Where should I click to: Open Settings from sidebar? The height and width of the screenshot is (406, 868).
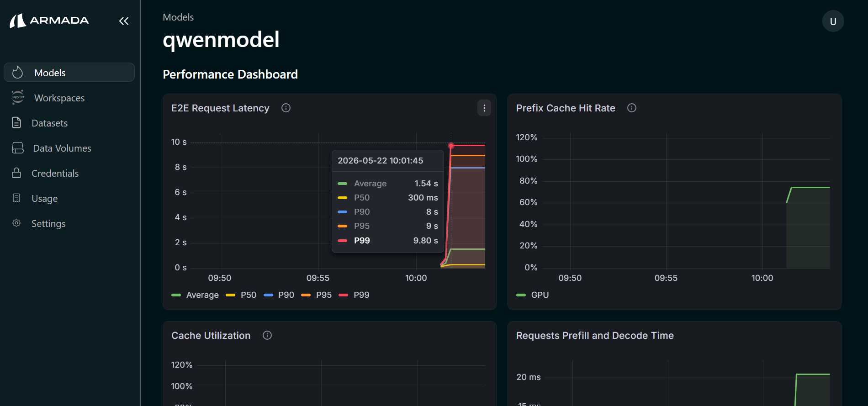click(x=48, y=223)
